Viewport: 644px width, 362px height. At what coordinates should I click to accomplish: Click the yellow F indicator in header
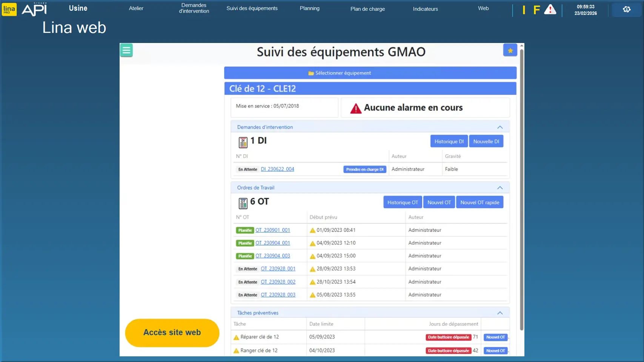click(x=536, y=10)
